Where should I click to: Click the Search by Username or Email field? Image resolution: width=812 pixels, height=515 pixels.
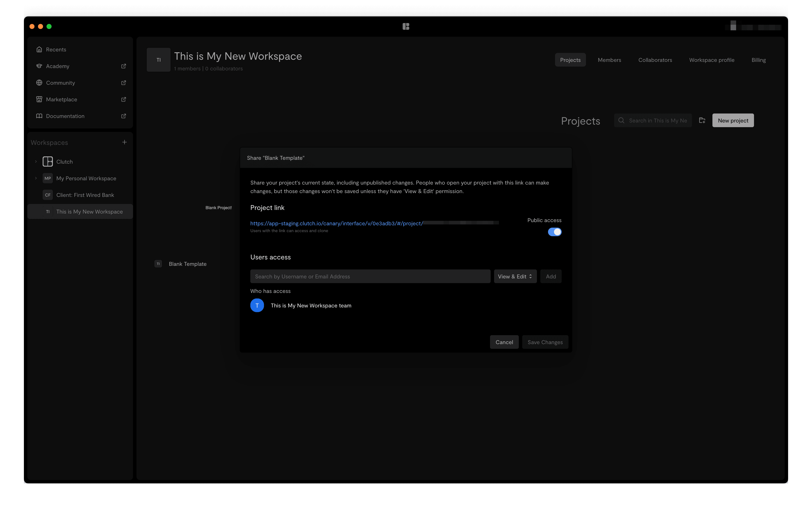(370, 276)
